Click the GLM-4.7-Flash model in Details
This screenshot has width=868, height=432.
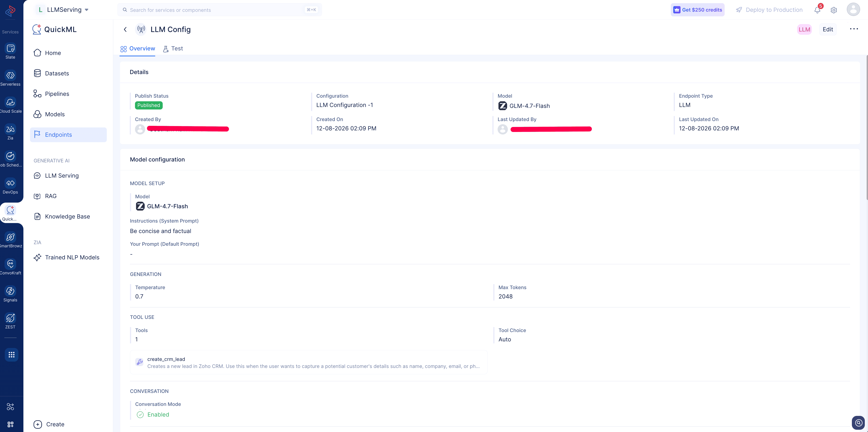coord(524,106)
